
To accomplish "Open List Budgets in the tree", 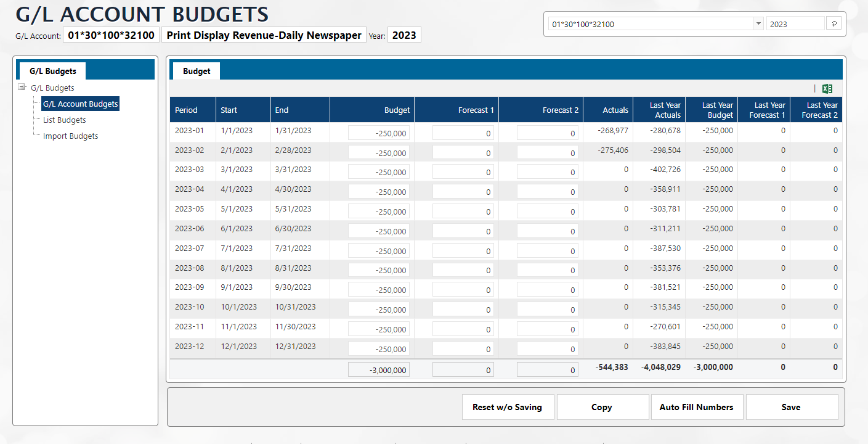I will (x=65, y=120).
